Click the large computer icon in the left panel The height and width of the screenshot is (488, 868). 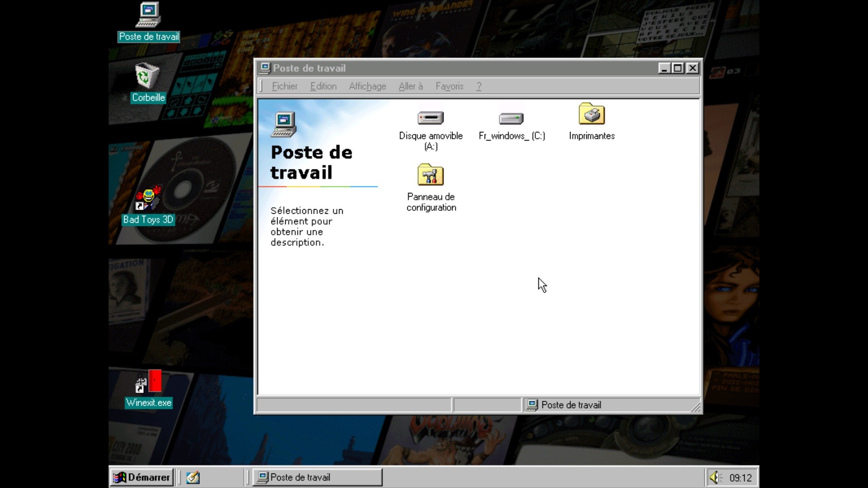(283, 124)
